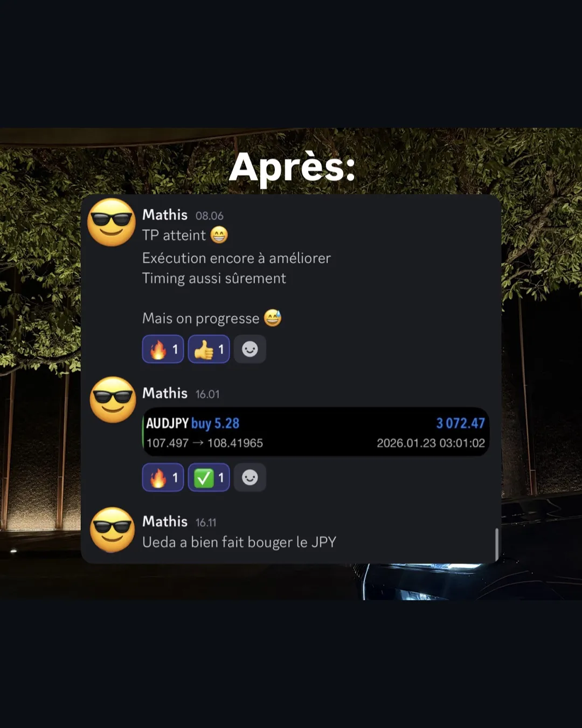Viewport: 582px width, 728px height.
Task: Toggle thumbs-up reaction under "Mais on progresse"
Action: click(209, 349)
